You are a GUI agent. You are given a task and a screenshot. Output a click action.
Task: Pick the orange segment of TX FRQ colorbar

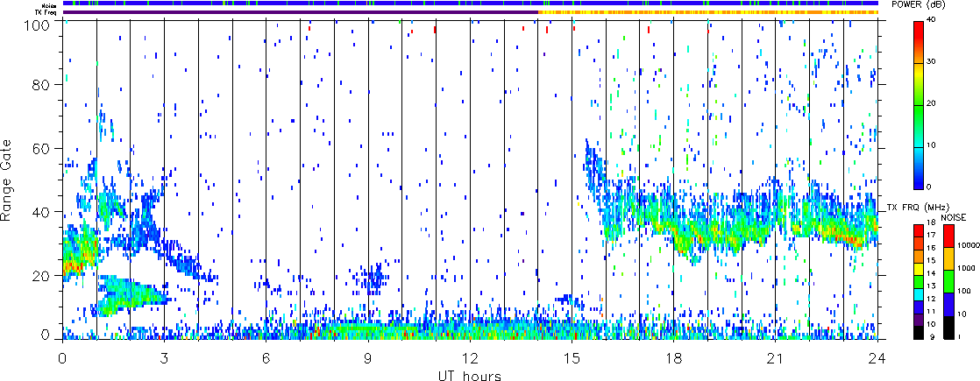920,258
